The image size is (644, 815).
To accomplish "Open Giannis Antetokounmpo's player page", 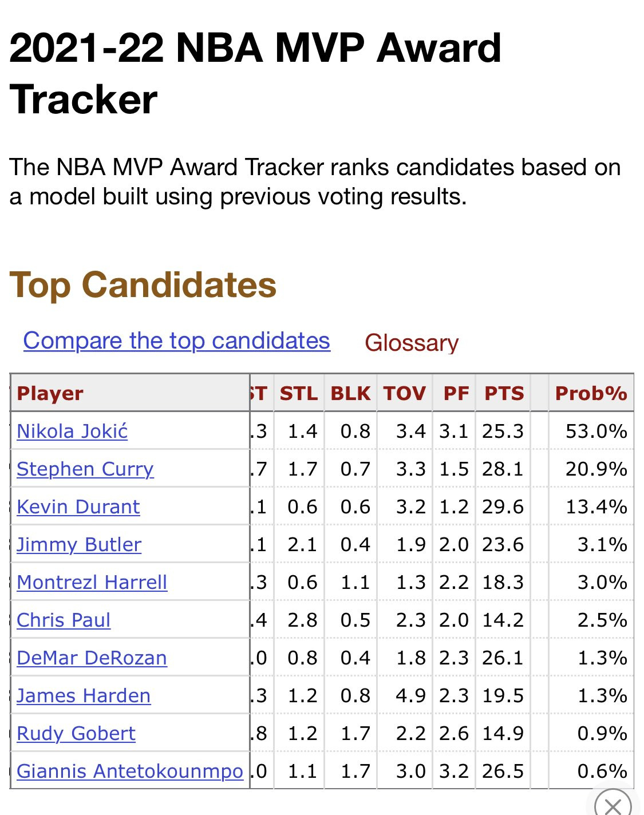I will click(x=130, y=771).
